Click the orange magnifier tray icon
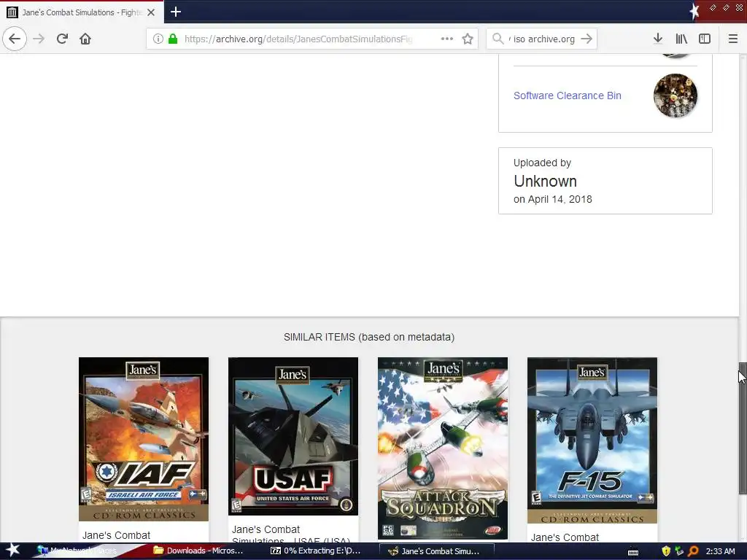 (x=693, y=551)
